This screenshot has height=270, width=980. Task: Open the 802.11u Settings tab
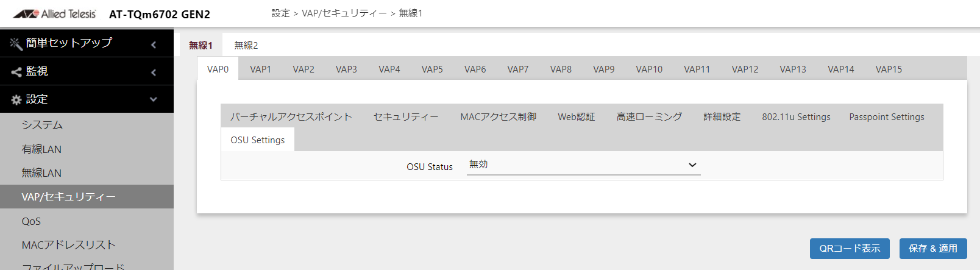click(x=796, y=116)
